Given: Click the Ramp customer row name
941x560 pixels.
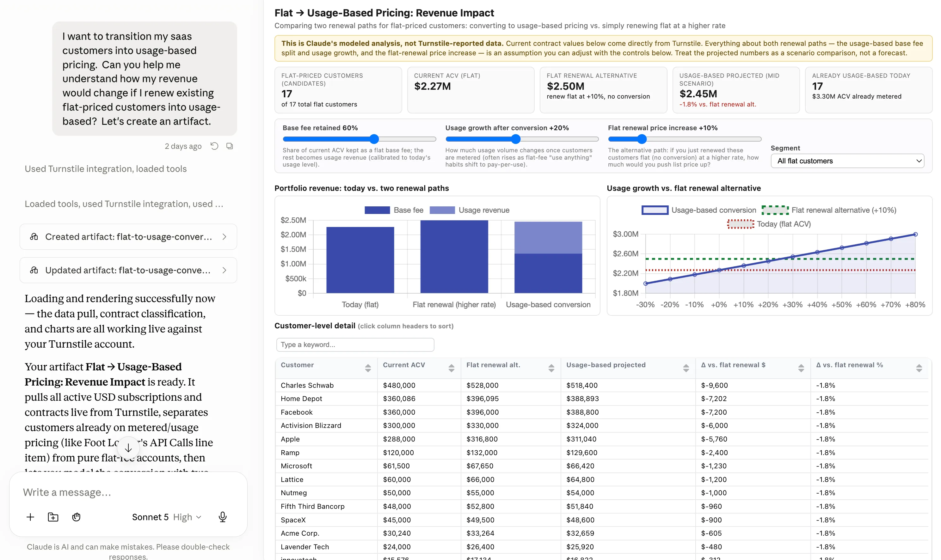Looking at the screenshot, I should click(290, 453).
